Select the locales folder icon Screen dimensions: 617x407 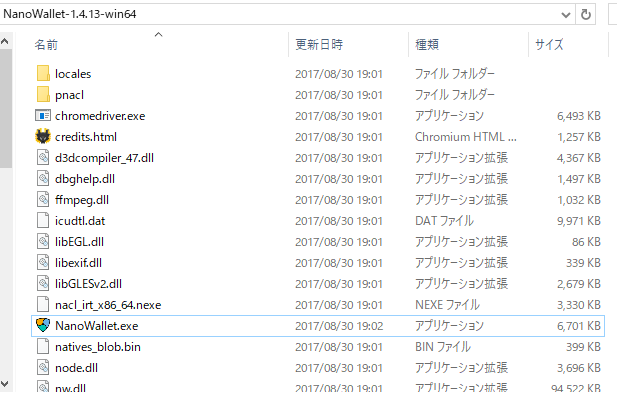(42, 73)
